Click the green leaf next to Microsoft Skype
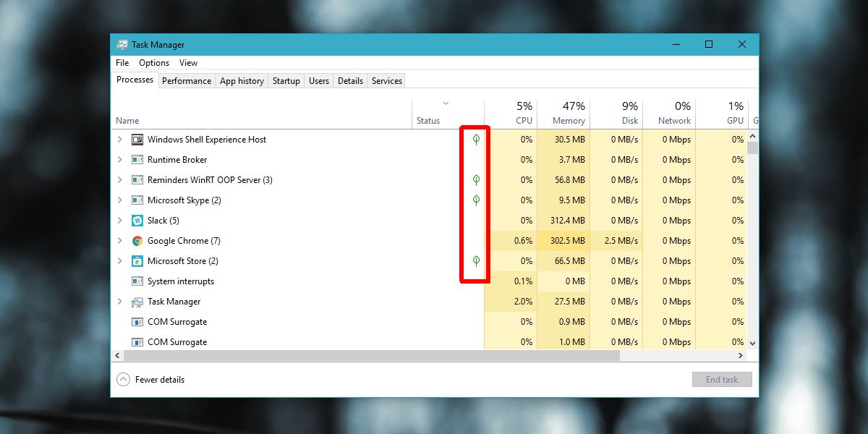The height and width of the screenshot is (434, 868). pyautogui.click(x=475, y=200)
